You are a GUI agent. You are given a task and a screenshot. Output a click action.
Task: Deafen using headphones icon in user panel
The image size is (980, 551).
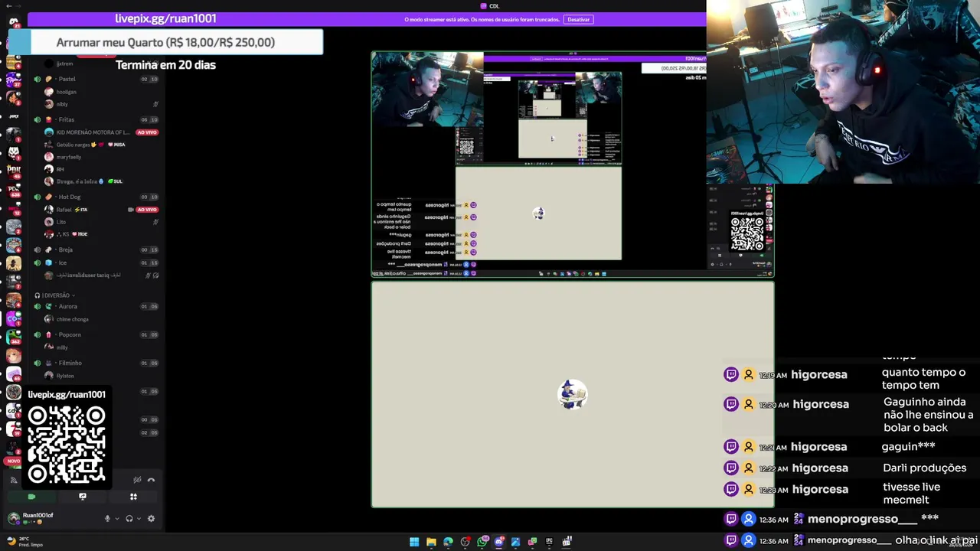tap(129, 519)
